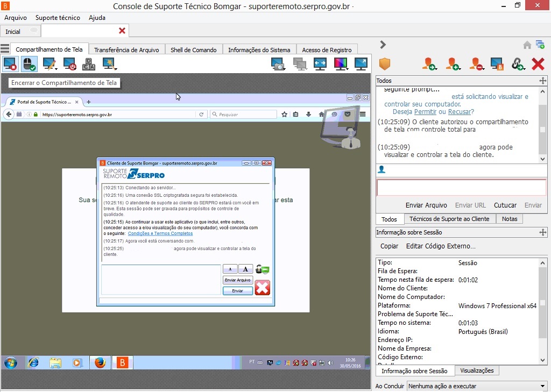Click Editar Código Externo
The height and width of the screenshot is (392, 551).
(441, 246)
